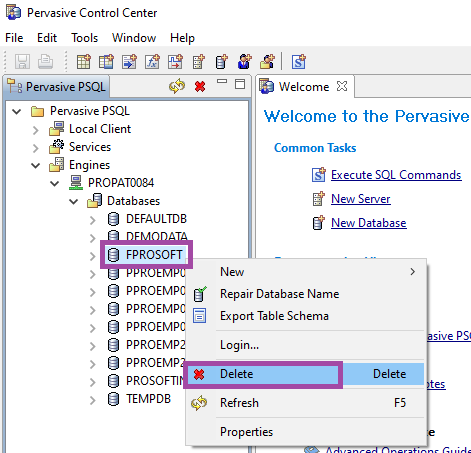Click the Execute SQL Commands icon in Welcome

tap(318, 175)
